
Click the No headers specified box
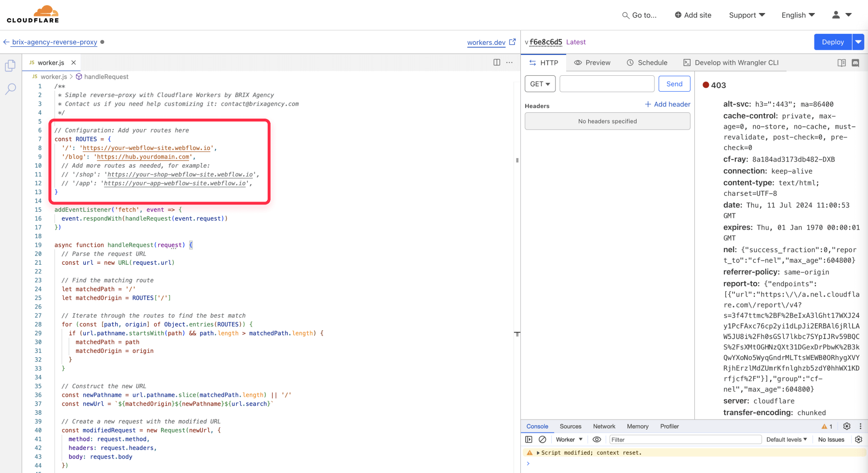point(607,121)
